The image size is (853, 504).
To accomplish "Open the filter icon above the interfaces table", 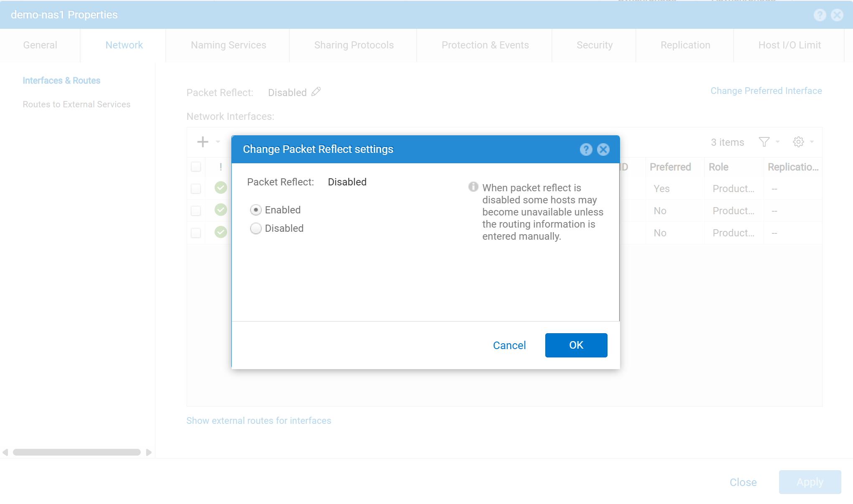I will (x=764, y=142).
